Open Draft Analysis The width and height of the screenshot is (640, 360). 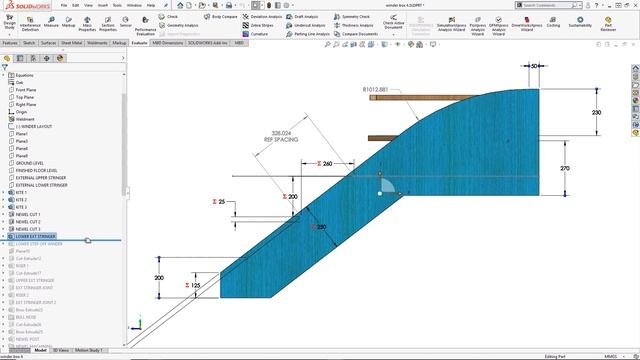tap(302, 17)
